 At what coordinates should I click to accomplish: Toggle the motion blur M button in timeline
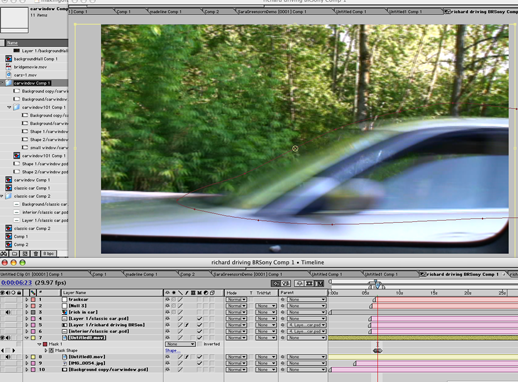(x=320, y=283)
